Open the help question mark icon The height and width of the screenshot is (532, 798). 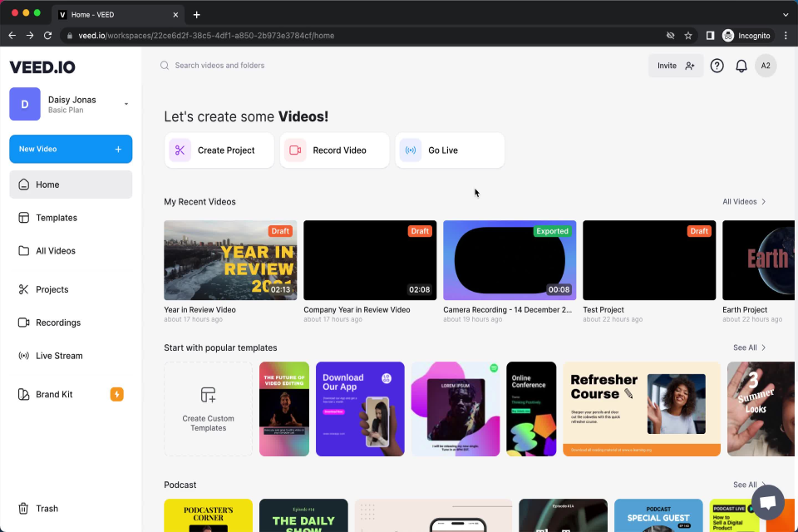tap(717, 66)
